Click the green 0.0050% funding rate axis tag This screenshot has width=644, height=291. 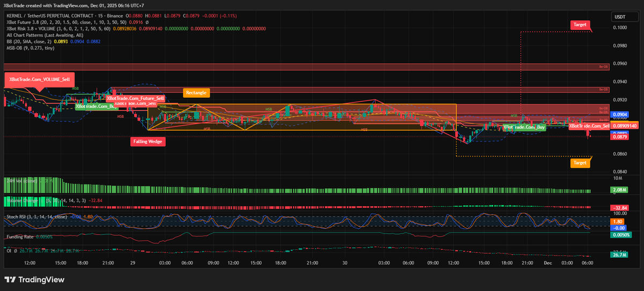pos(621,235)
